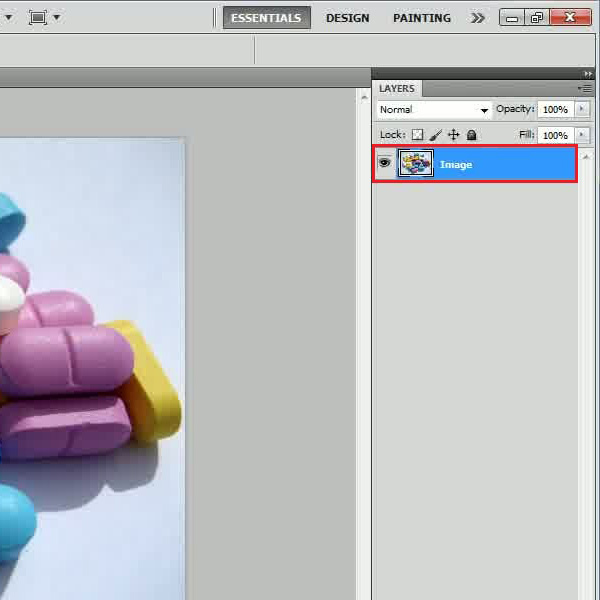The height and width of the screenshot is (600, 600).
Task: Click the Layers list scroll up arrow
Action: coord(585,157)
